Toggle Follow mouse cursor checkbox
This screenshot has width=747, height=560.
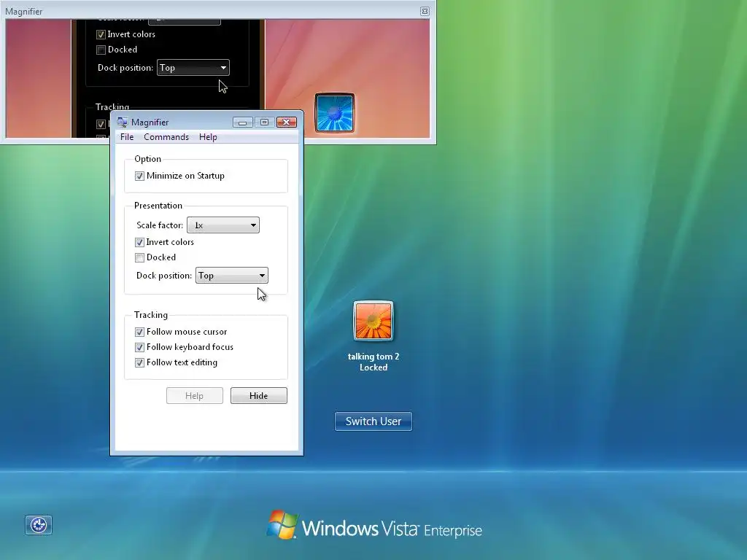139,332
